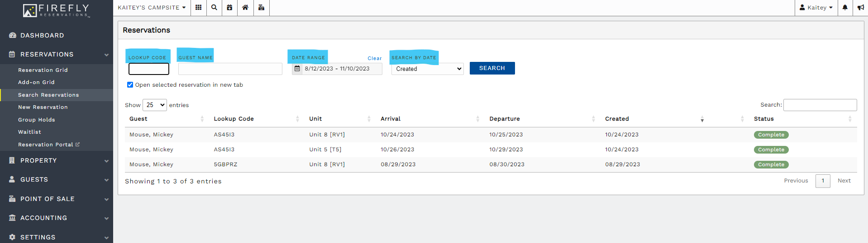Image resolution: width=868 pixels, height=243 pixels.
Task: Open the reservation grid icon in top toolbar
Action: click(198, 8)
